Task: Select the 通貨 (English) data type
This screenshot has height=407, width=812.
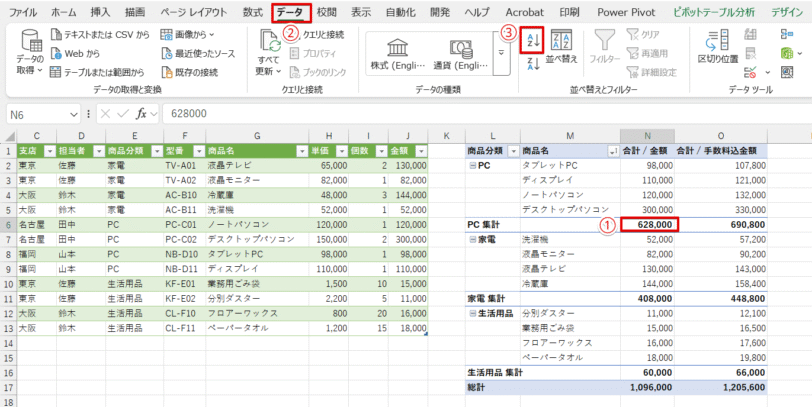Action: click(460, 54)
